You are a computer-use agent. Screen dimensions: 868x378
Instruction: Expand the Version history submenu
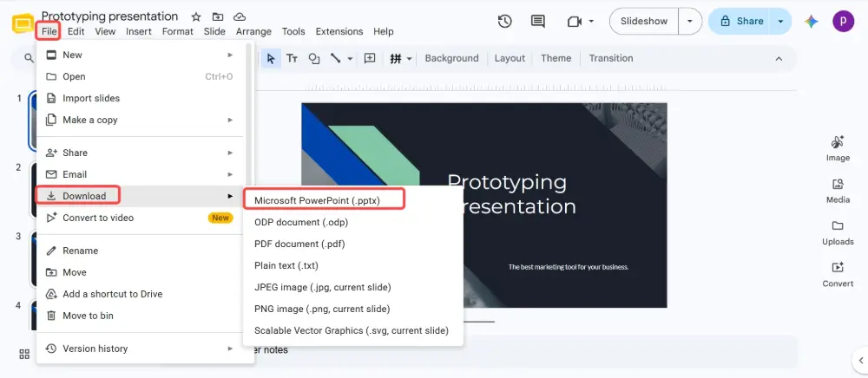click(230, 349)
